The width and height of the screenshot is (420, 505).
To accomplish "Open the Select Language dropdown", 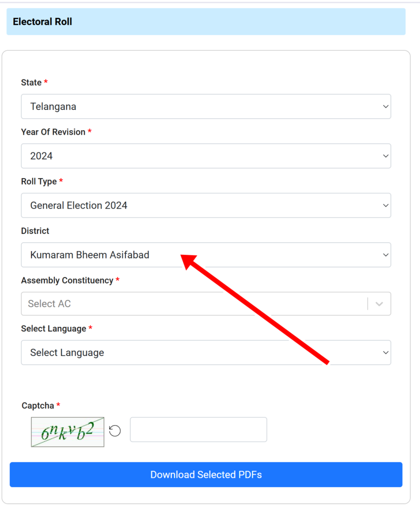I will coord(206,353).
